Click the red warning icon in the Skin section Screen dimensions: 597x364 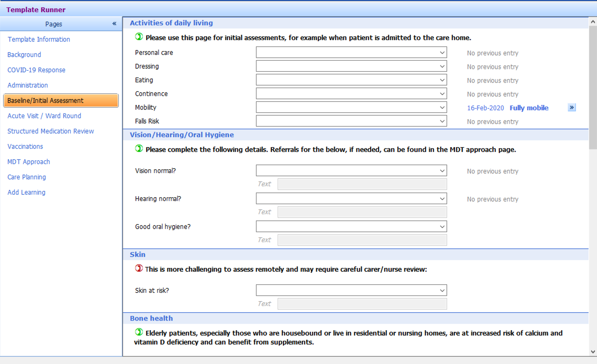click(x=139, y=269)
